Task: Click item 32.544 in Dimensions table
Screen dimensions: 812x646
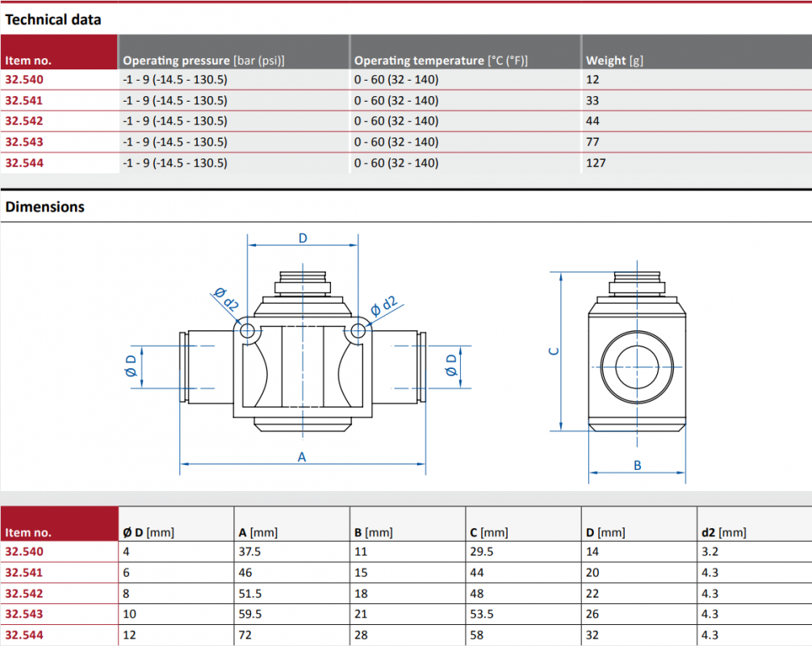Action: (24, 636)
